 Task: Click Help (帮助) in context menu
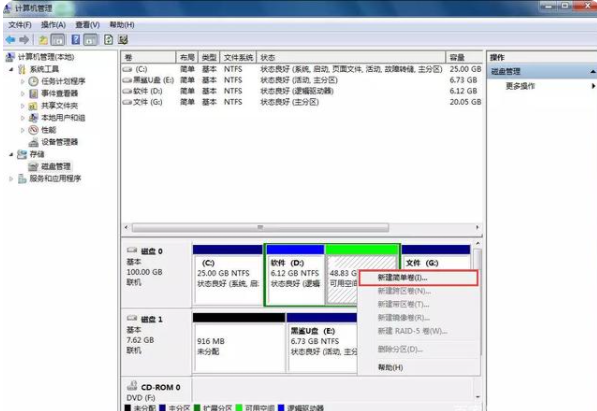(390, 367)
